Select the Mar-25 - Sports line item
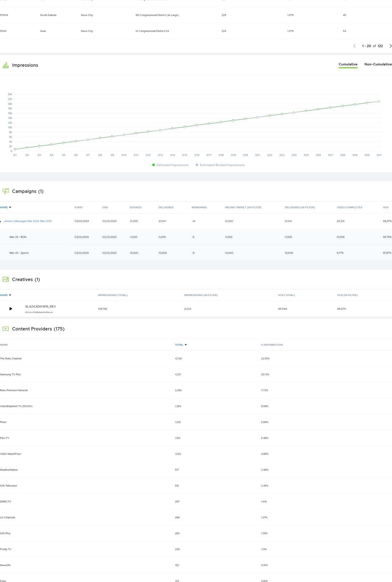Screen dimensions: 392x582 (x=196, y=253)
